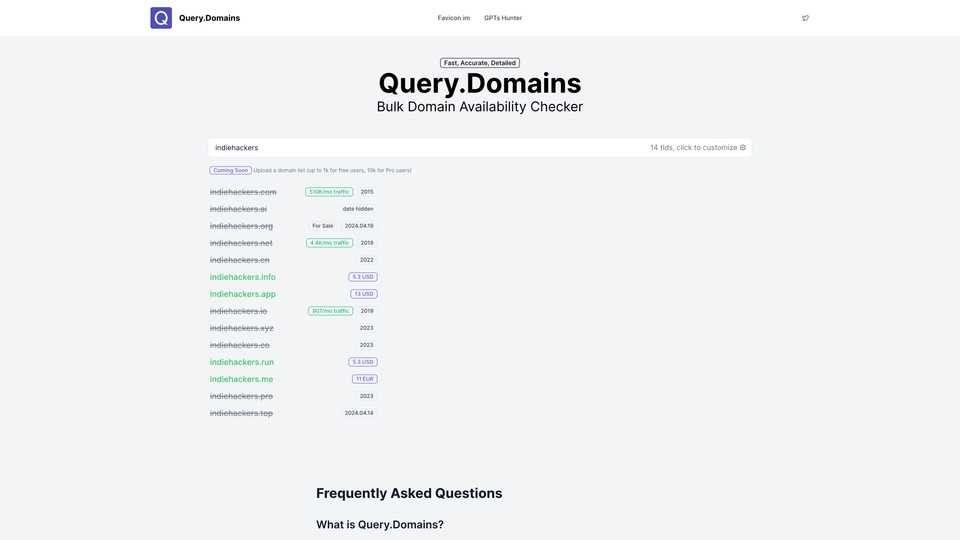Viewport: 960px width, 540px height.
Task: Click the 5.3 USD price for indiehackers.info
Action: coord(362,277)
